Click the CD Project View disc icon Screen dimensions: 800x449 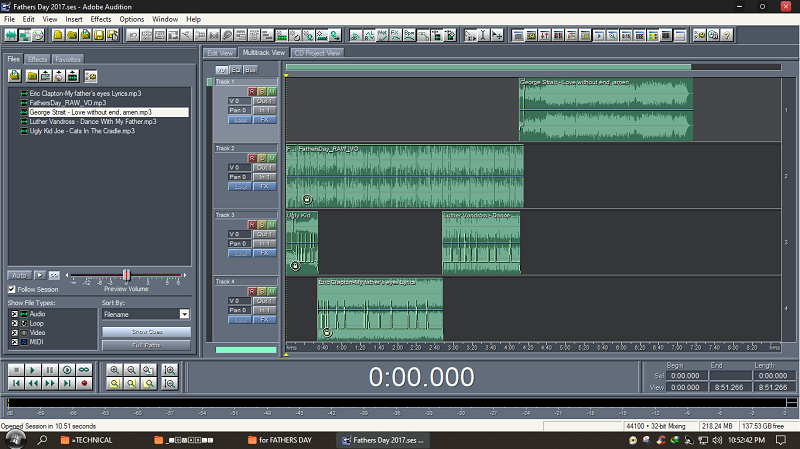pos(38,35)
